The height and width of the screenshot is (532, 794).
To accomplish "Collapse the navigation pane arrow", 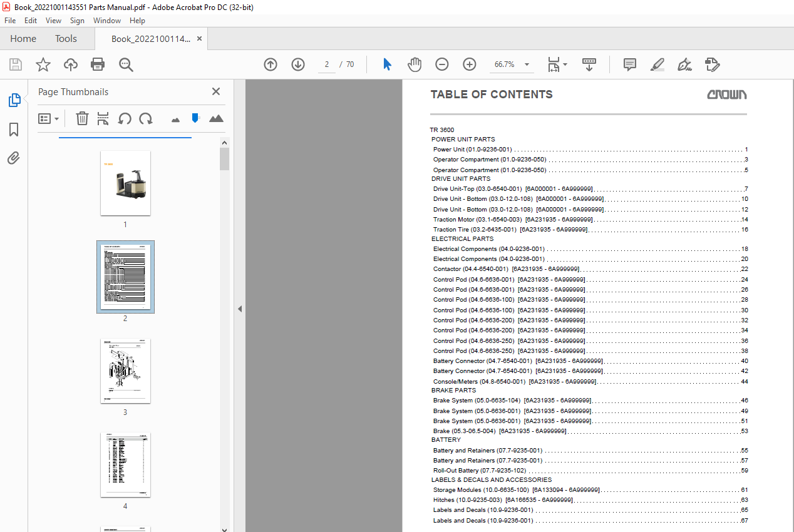I will (x=240, y=309).
